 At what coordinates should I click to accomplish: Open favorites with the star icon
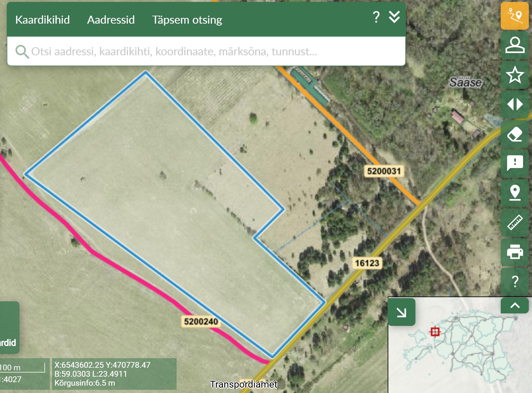click(x=514, y=75)
